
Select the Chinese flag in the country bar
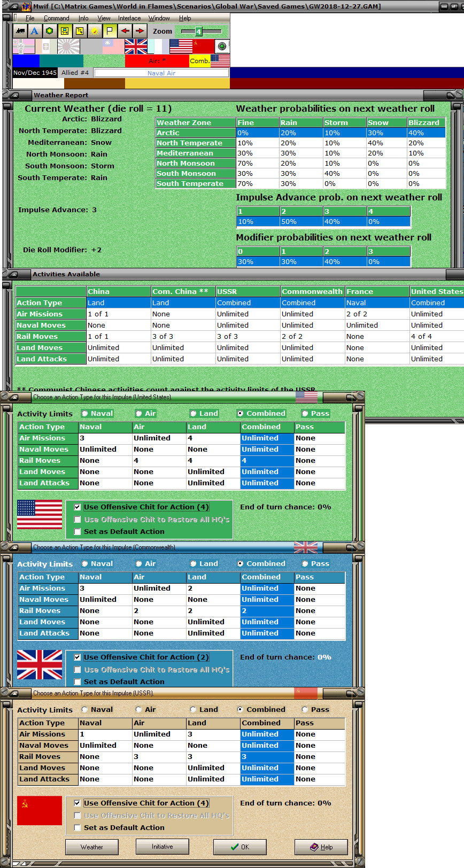coord(113,46)
